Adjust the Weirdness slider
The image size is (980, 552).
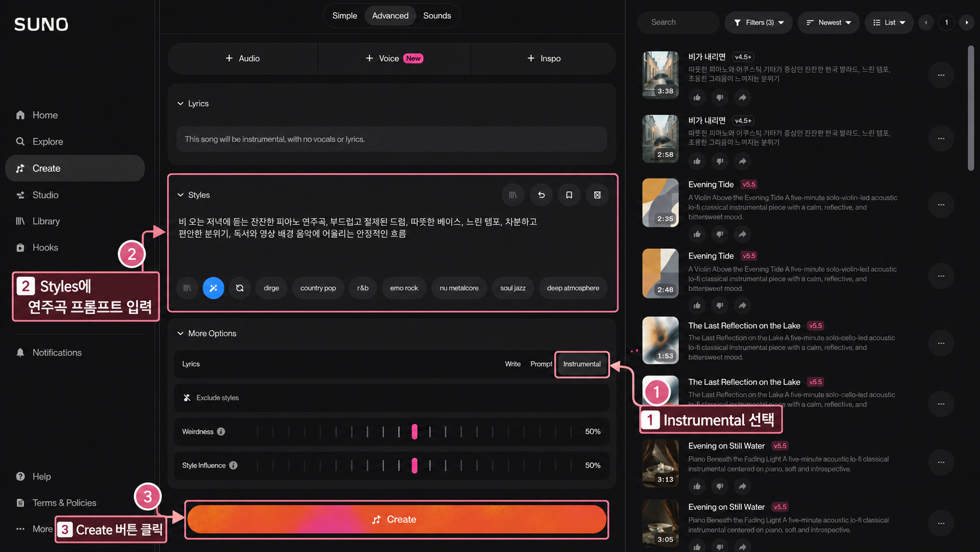tap(414, 432)
